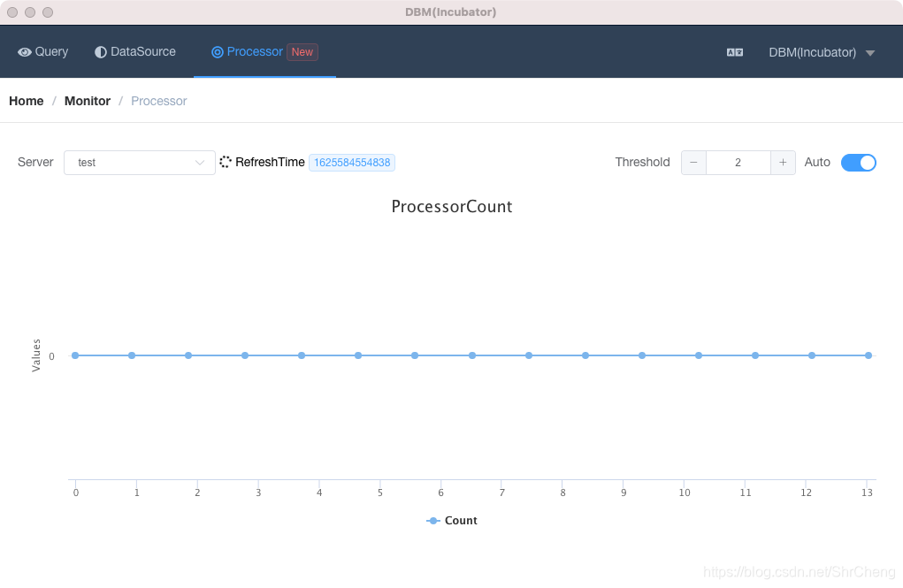This screenshot has height=588, width=903.
Task: Click the target icon beside Processor
Action: 217,52
